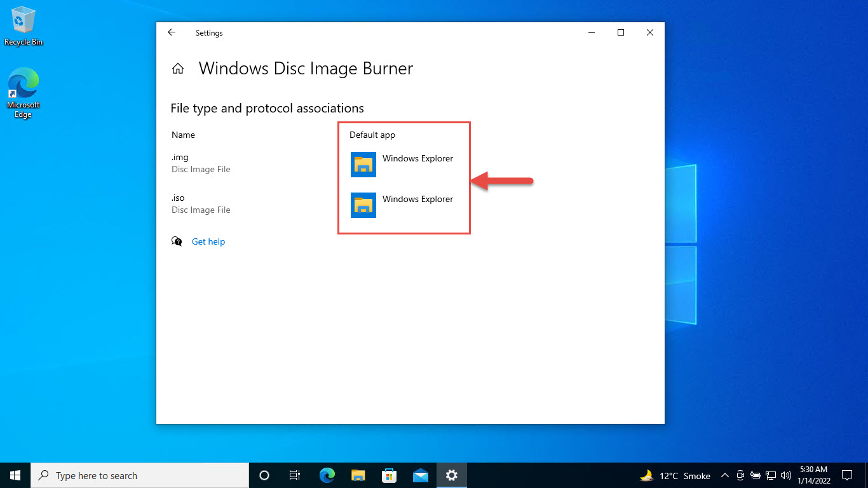Select the .img file type text

(180, 157)
